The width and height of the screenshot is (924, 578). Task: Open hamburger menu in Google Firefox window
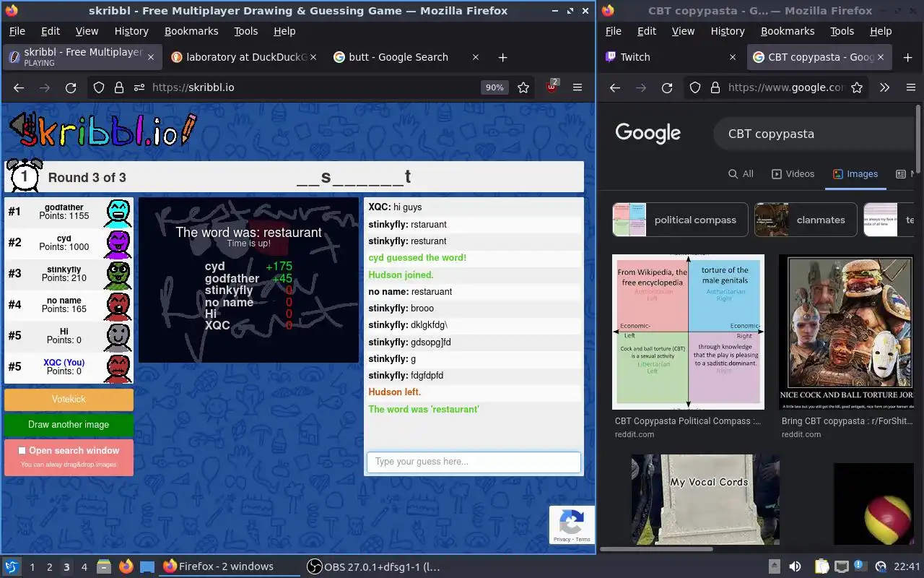[x=910, y=87]
